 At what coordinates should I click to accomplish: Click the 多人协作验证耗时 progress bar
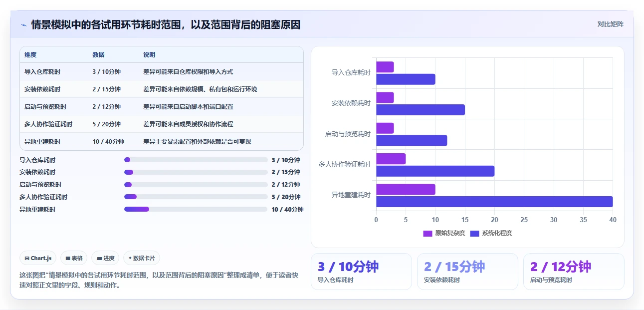pos(196,197)
